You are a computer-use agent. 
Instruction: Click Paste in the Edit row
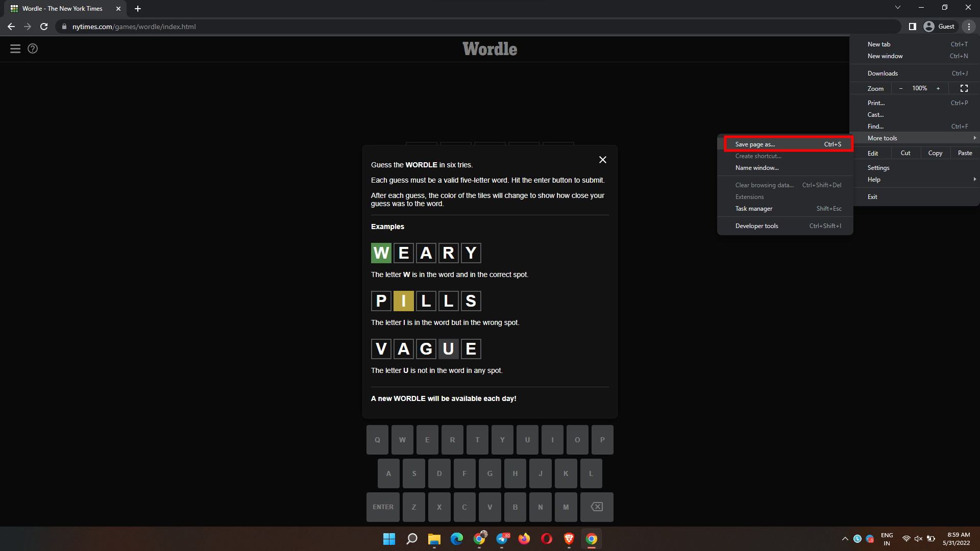[965, 153]
